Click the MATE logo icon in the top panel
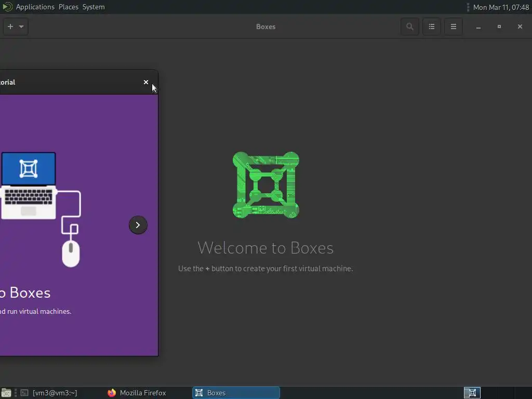532x399 pixels. coord(7,7)
